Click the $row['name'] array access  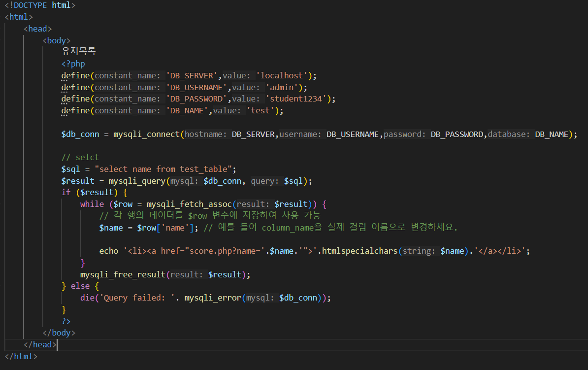(165, 228)
